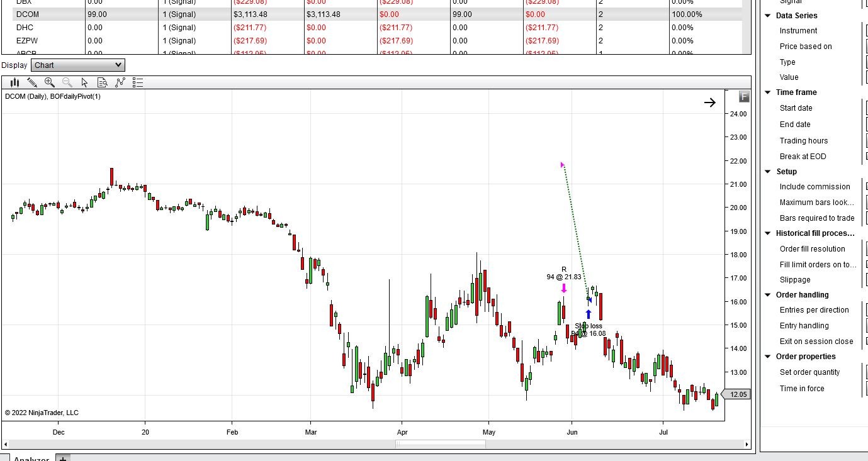The height and width of the screenshot is (461, 868).
Task: Select the Exit on session close property
Action: (816, 342)
